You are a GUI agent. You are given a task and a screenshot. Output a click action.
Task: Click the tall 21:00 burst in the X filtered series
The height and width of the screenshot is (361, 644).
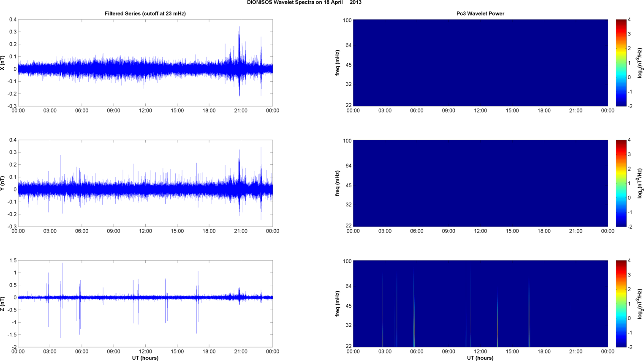point(239,61)
